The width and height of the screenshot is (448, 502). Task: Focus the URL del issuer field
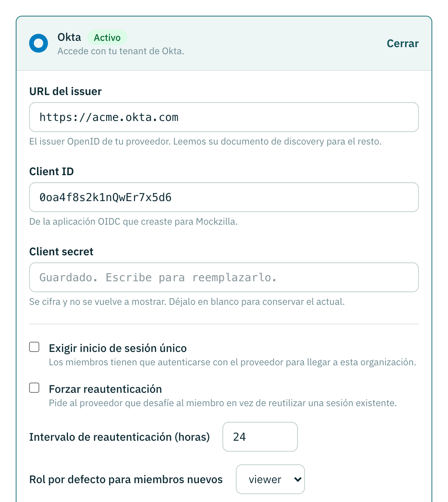click(224, 117)
